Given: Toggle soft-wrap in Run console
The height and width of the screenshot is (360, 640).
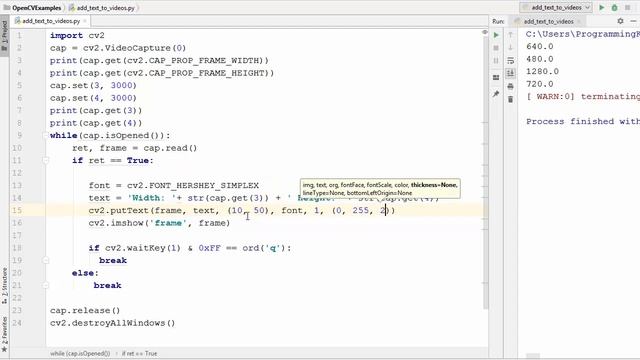Looking at the screenshot, I should tap(510, 60).
